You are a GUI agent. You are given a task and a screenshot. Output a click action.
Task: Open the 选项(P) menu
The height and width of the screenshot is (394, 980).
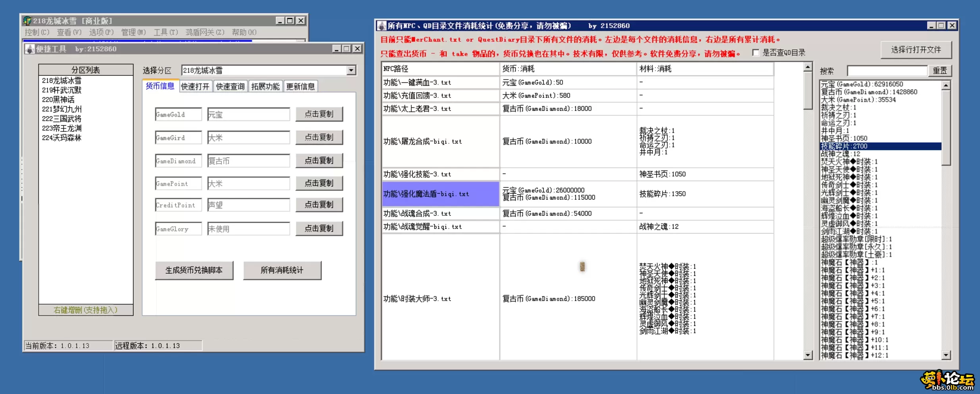[101, 32]
